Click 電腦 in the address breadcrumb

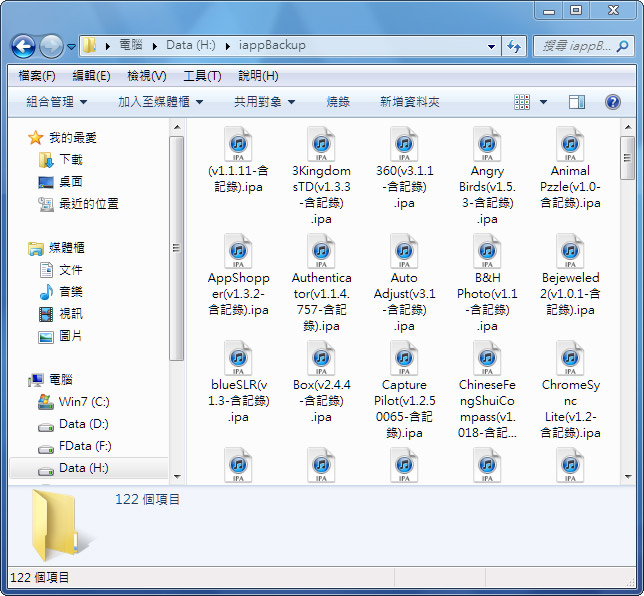coord(131,45)
